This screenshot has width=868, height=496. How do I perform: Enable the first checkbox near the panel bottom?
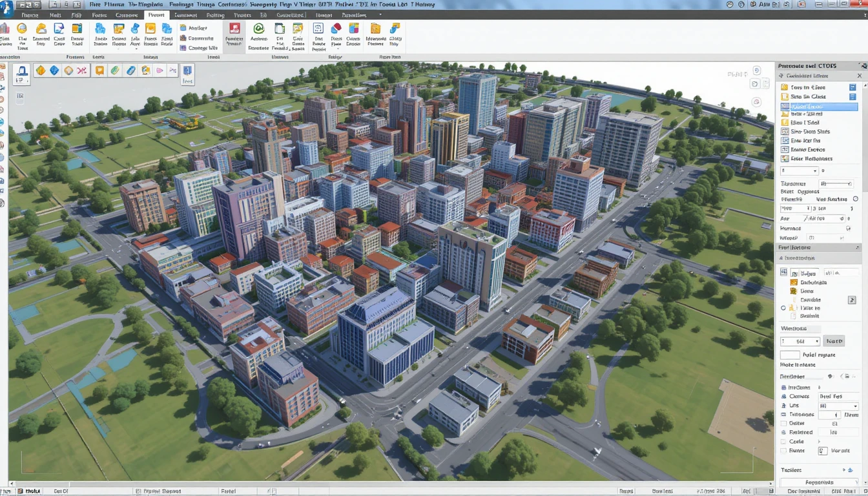[783, 423]
